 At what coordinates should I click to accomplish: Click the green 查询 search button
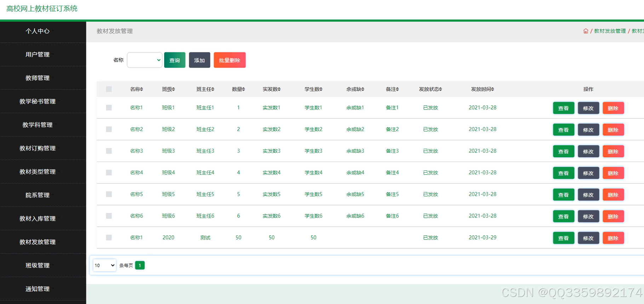coord(175,60)
